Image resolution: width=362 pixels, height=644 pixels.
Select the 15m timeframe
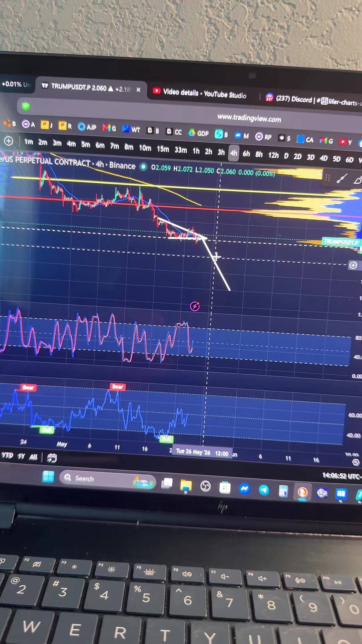tap(163, 149)
